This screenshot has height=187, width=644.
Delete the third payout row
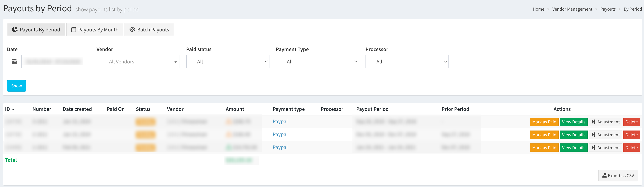pyautogui.click(x=631, y=148)
